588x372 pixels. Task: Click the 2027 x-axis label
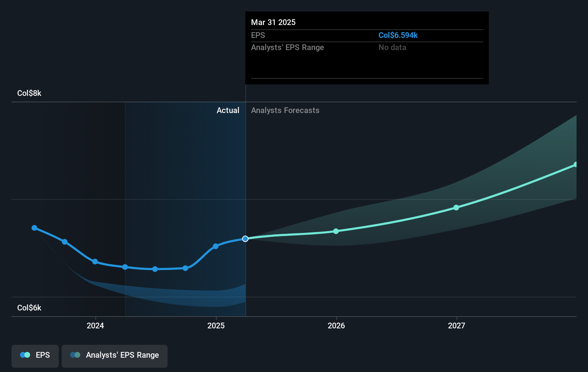[457, 325]
